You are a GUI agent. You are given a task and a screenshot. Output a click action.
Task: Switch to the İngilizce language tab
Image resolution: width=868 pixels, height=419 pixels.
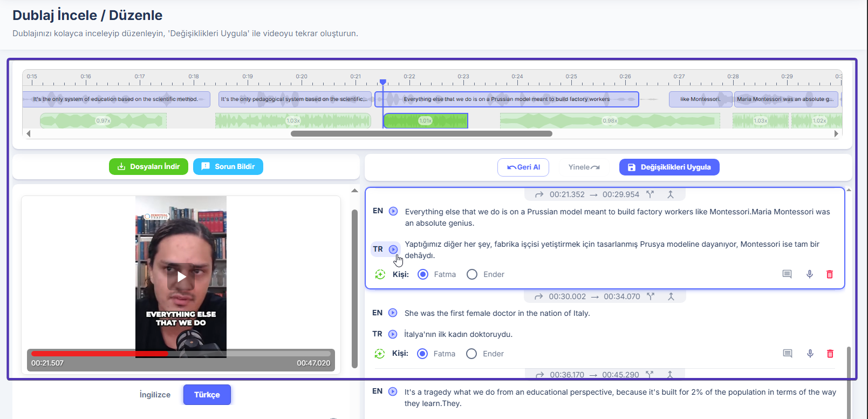coord(155,395)
